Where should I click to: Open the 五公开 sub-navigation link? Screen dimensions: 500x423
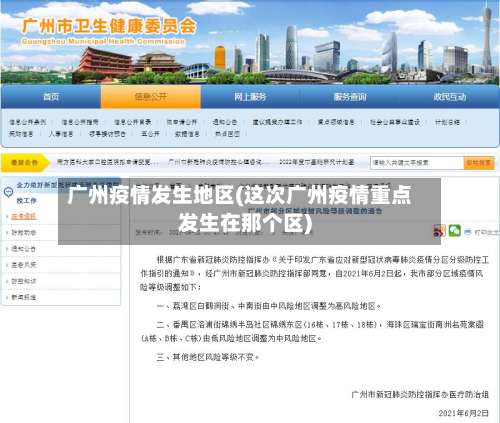click(x=150, y=134)
